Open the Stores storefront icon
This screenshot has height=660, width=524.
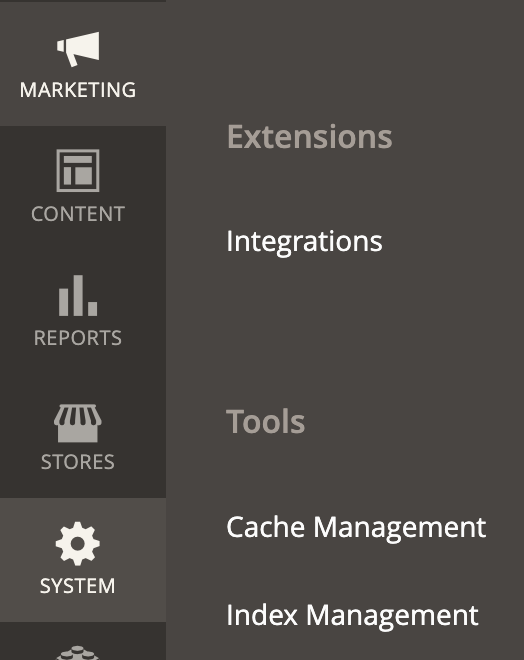(77, 423)
